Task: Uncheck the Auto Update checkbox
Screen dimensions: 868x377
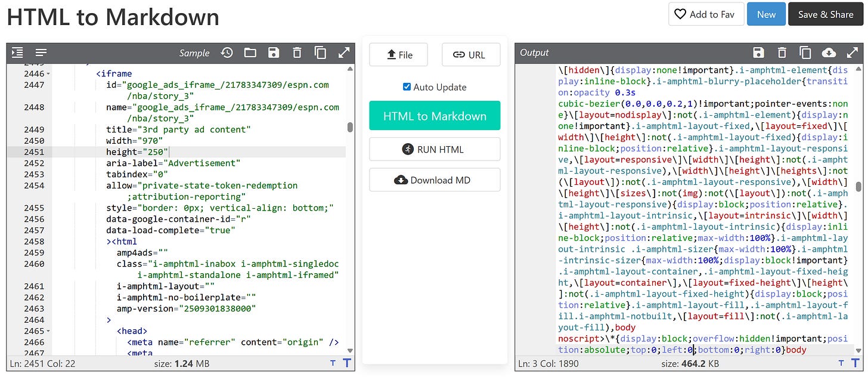Action: [407, 86]
